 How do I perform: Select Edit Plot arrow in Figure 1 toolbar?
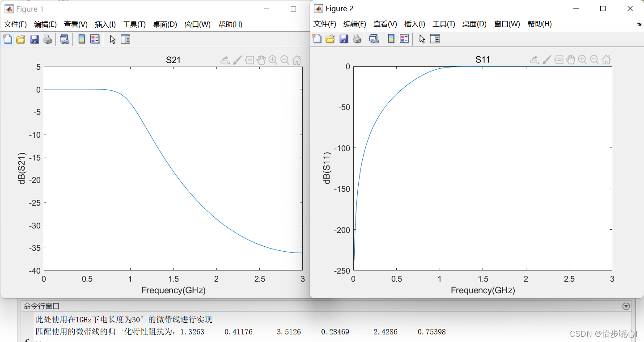pos(112,39)
